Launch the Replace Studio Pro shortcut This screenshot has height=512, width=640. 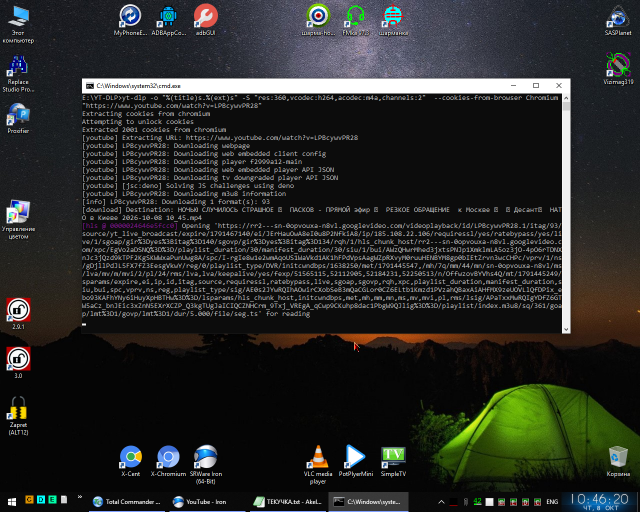18,73
